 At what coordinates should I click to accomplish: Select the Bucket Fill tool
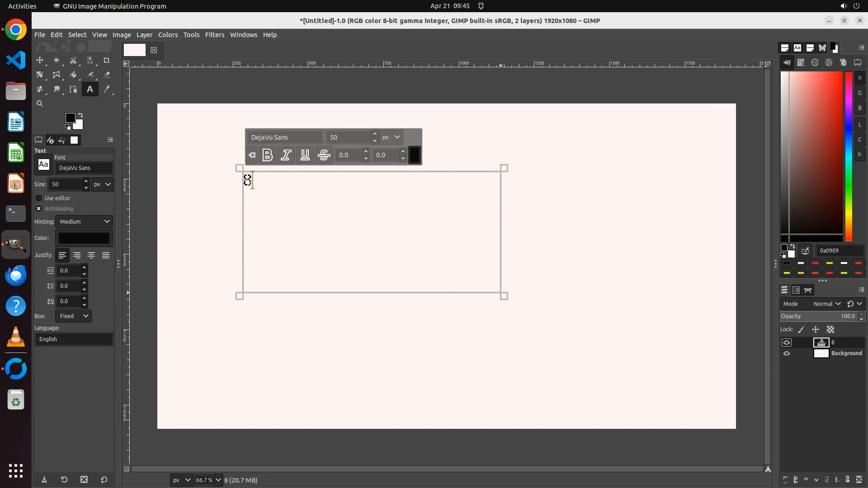coord(73,75)
